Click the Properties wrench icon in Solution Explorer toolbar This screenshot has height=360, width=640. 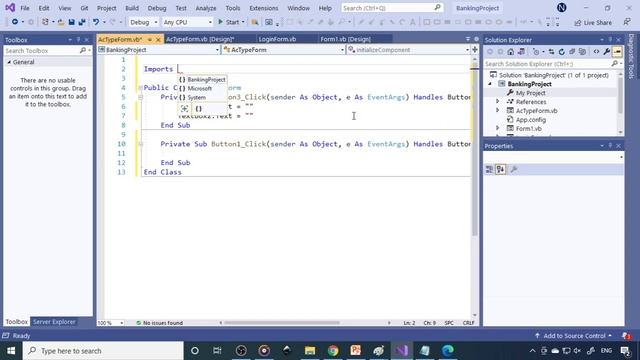607,52
